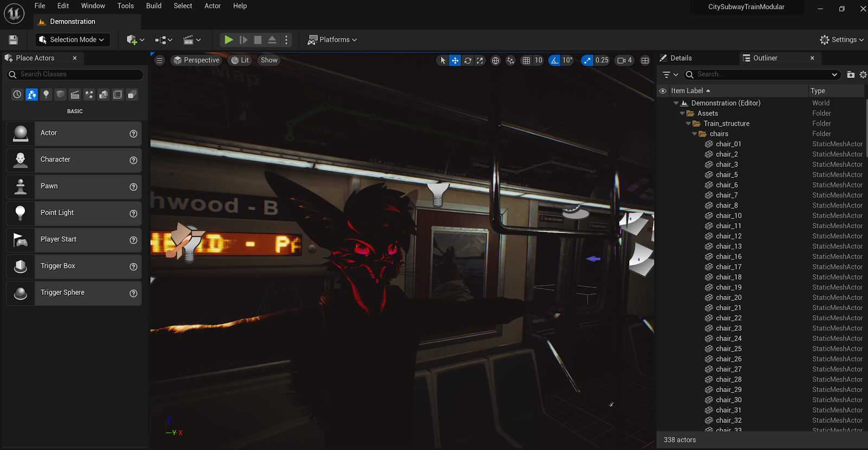Viewport: 868px width, 450px height.
Task: Click the viewport Show button
Action: click(x=269, y=60)
